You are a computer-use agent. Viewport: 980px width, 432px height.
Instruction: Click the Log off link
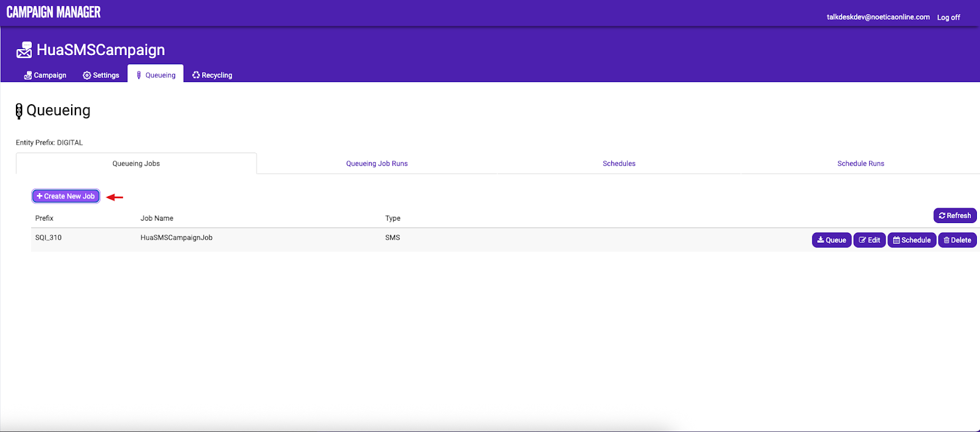(948, 17)
